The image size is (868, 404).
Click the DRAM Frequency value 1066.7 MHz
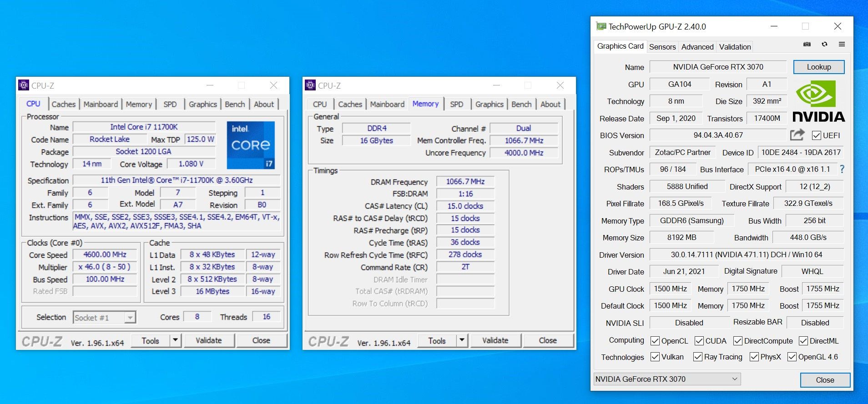pyautogui.click(x=465, y=182)
